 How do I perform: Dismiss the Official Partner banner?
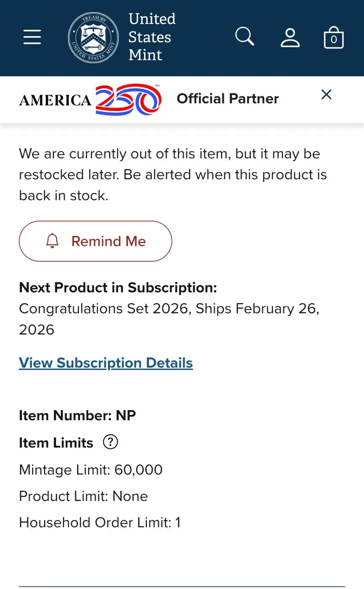pos(326,95)
